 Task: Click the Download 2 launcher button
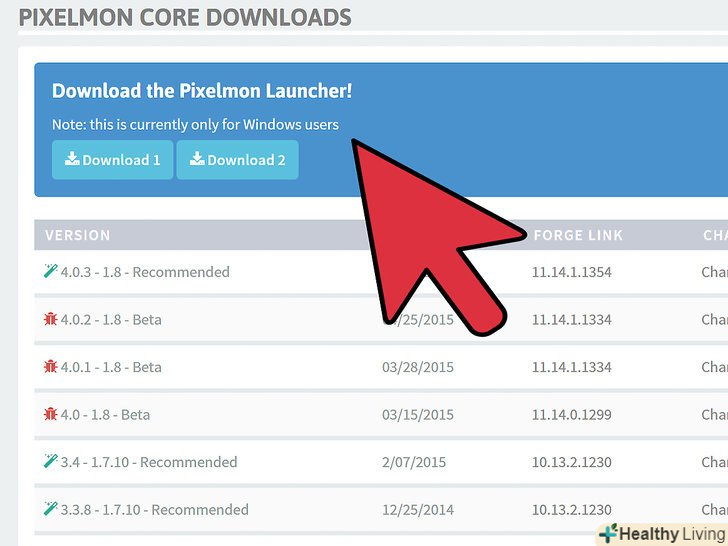[237, 160]
